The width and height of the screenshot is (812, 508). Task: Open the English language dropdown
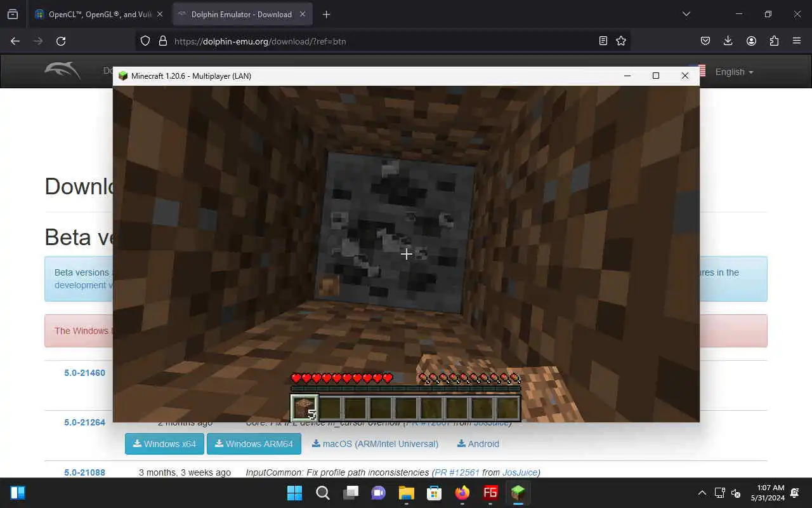pos(734,72)
